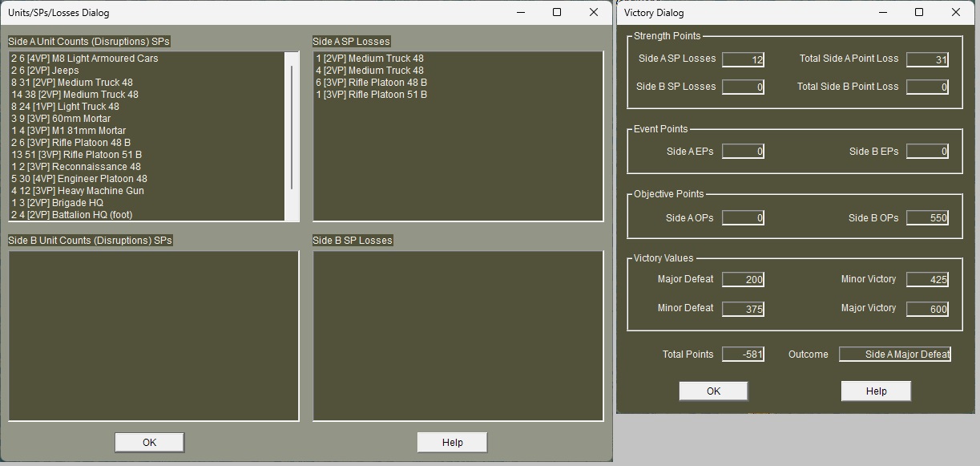Select the Brigade HQ row
This screenshot has height=466, width=980.
(147, 203)
